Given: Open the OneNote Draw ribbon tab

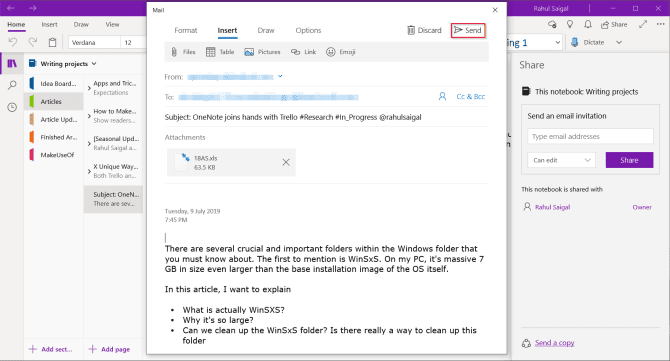Looking at the screenshot, I should (x=81, y=24).
